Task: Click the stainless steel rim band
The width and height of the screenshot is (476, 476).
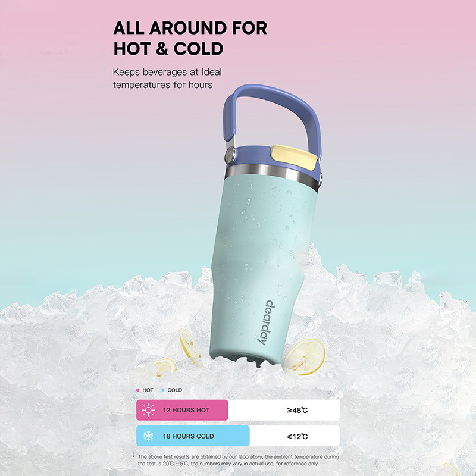Action: point(272,176)
